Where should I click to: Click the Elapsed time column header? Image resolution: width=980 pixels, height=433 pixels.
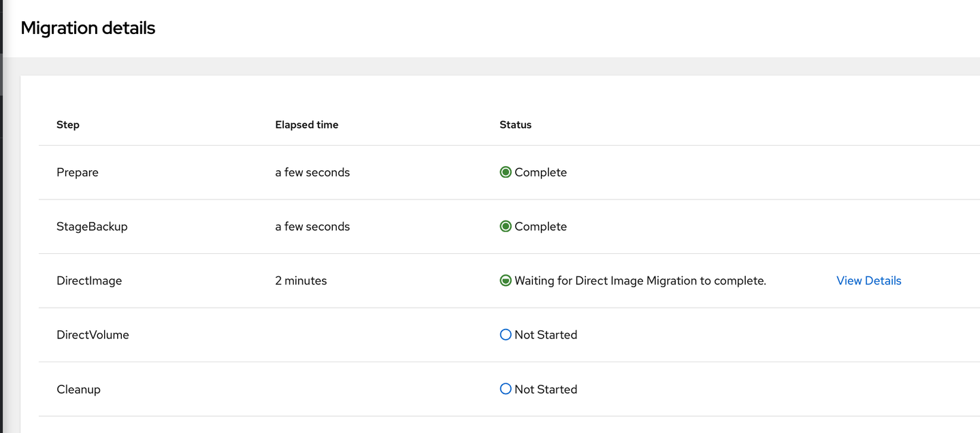[306, 125]
